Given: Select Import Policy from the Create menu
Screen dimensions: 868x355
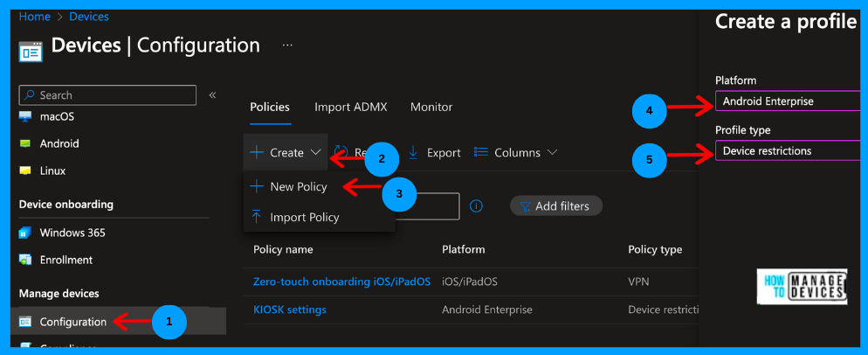Looking at the screenshot, I should point(305,218).
